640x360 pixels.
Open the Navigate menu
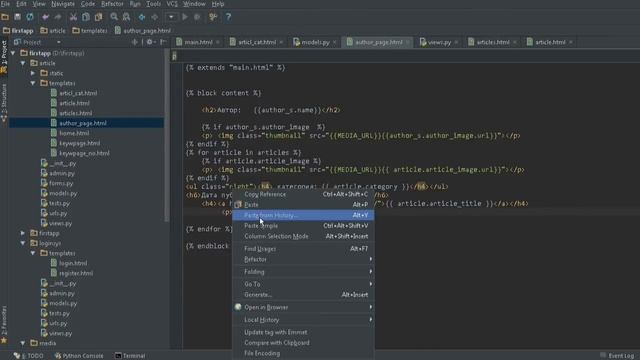click(x=62, y=4)
